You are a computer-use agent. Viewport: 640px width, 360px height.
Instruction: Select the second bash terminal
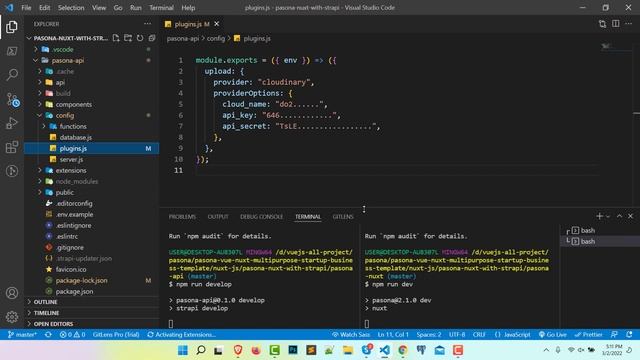[x=600, y=241]
